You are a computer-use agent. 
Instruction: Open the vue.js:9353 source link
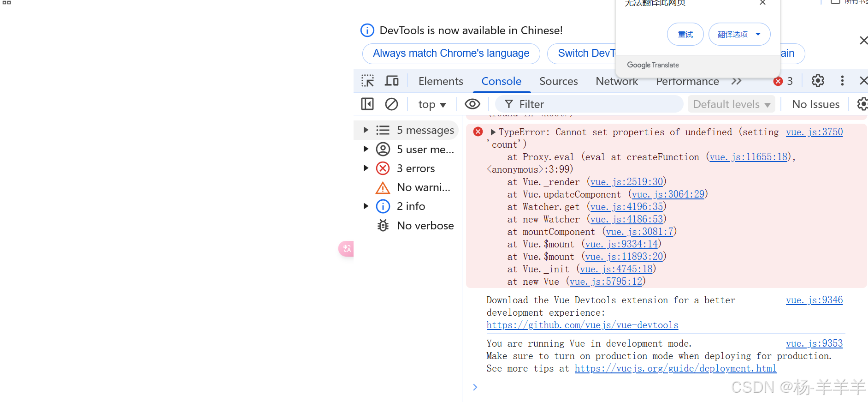(x=814, y=343)
